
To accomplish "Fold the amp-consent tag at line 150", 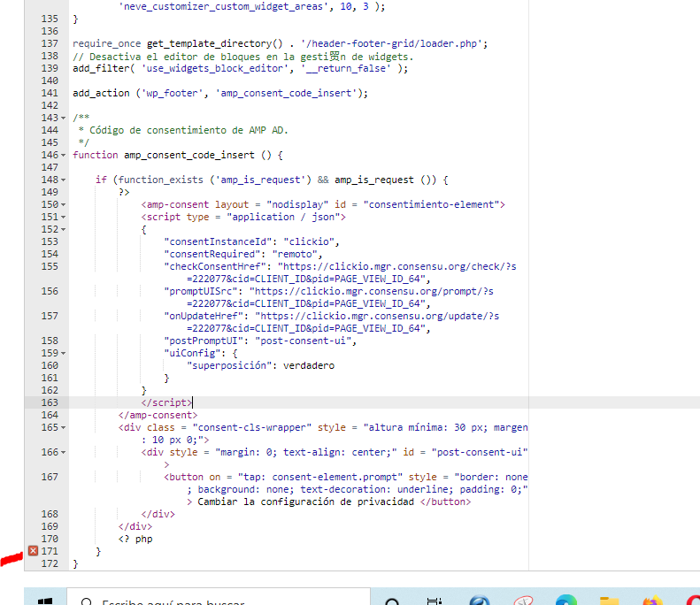I will [64, 205].
